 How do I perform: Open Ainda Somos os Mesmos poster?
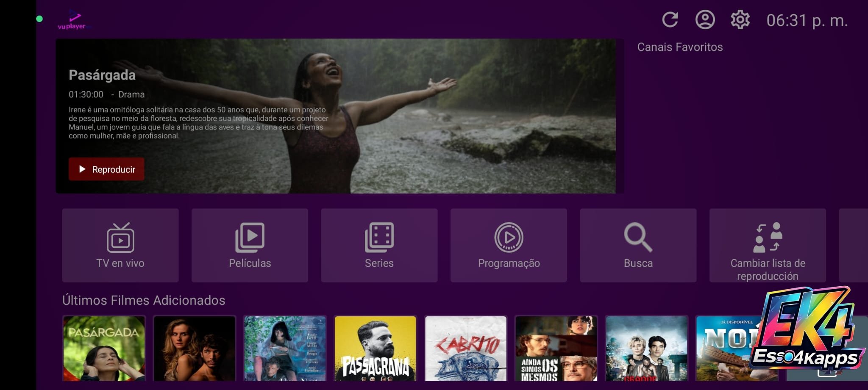[x=556, y=348]
